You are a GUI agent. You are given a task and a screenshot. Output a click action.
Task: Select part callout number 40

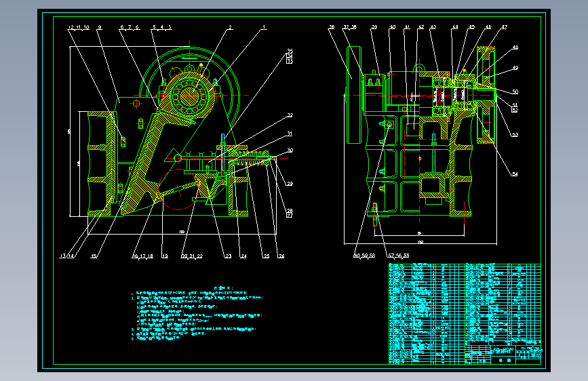tap(392, 27)
